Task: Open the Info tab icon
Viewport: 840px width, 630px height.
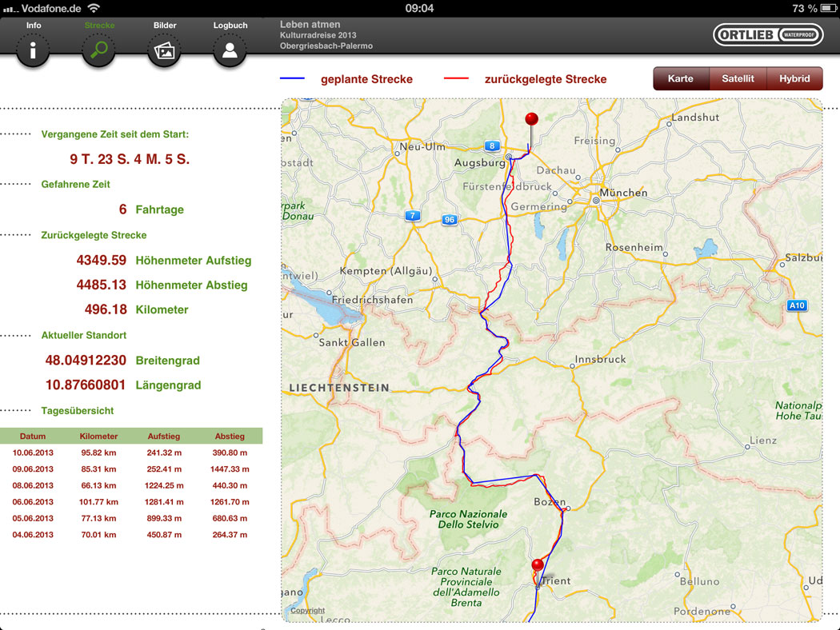Action: pos(33,51)
